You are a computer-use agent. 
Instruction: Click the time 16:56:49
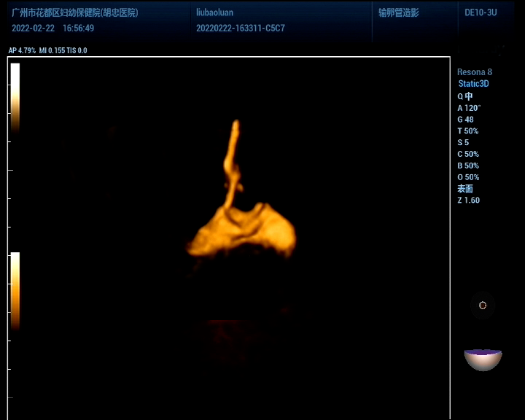point(78,28)
